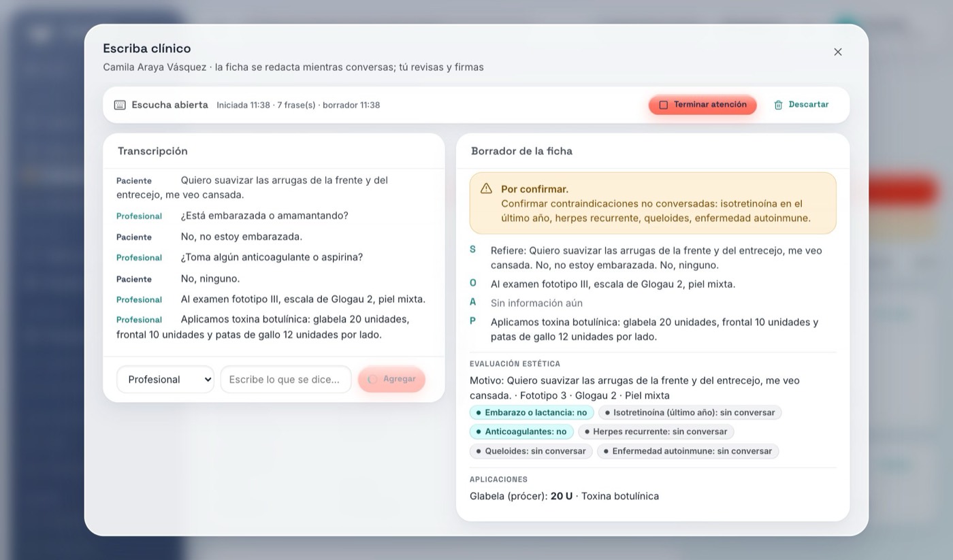953x560 pixels.
Task: Click the 'APLICACIONES' section label
Action: 498,480
